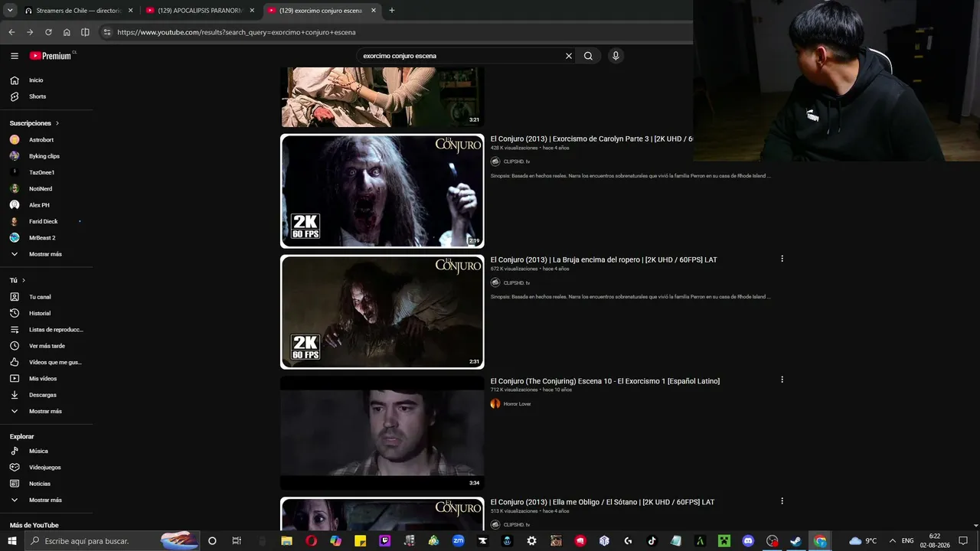Expand Mostrar más under Noticias
Image resolution: width=980 pixels, height=551 pixels.
47,500
